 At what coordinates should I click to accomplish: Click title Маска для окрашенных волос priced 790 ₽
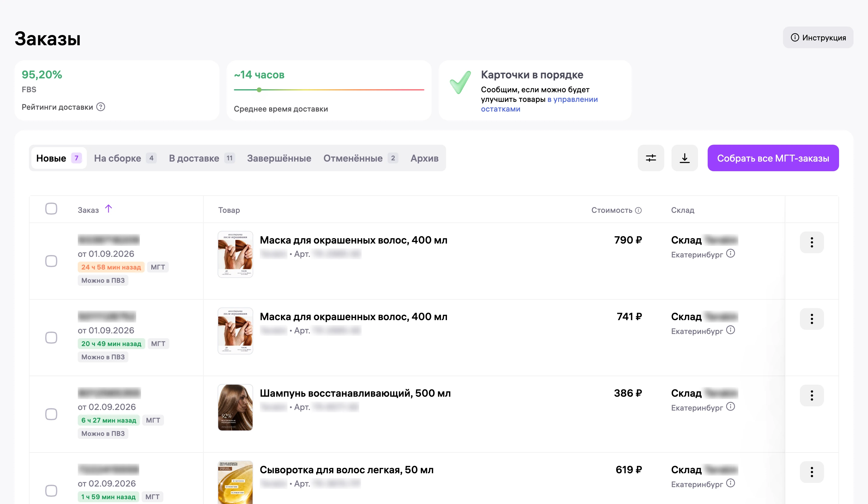354,240
